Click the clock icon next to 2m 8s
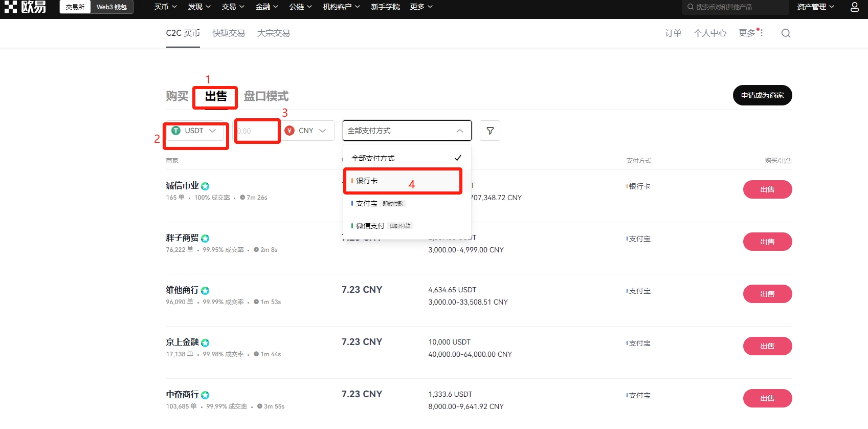The height and width of the screenshot is (429, 868). click(256, 250)
